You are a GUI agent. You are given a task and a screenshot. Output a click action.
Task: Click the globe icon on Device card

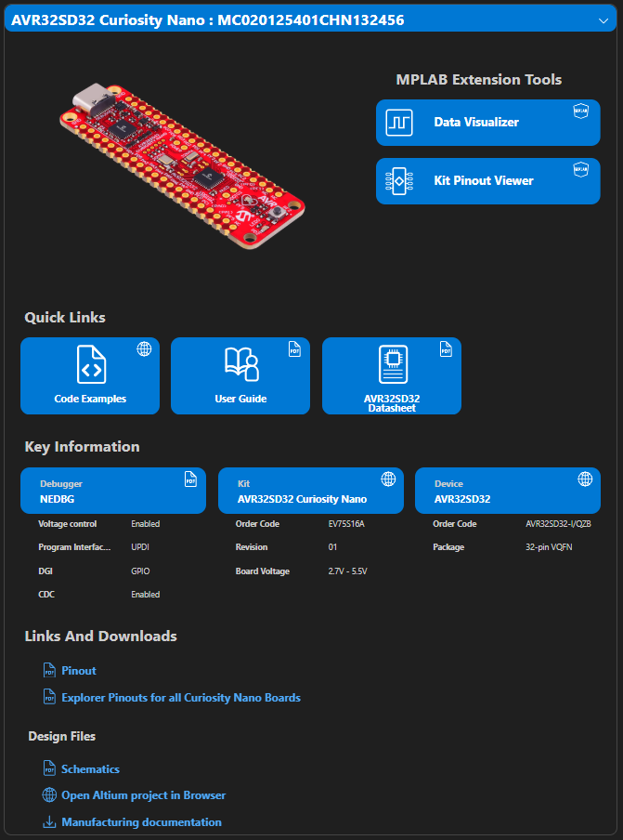[x=585, y=479]
